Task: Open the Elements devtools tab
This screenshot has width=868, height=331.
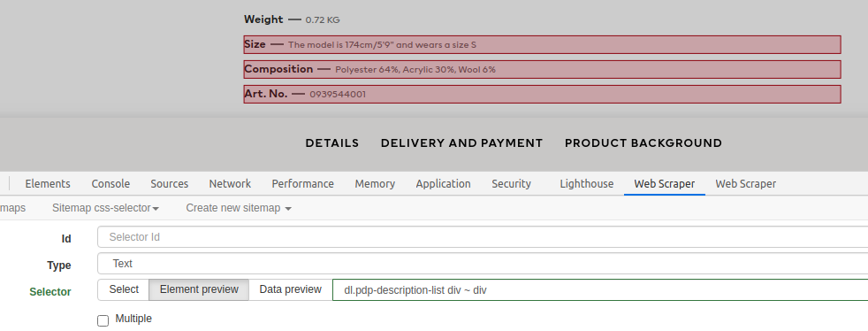Action: coord(48,183)
